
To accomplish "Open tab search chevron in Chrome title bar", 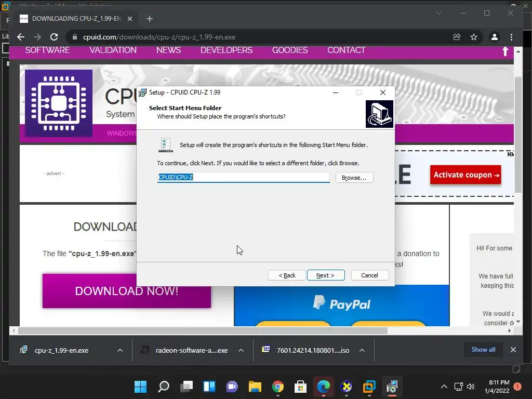I will 438,13.
